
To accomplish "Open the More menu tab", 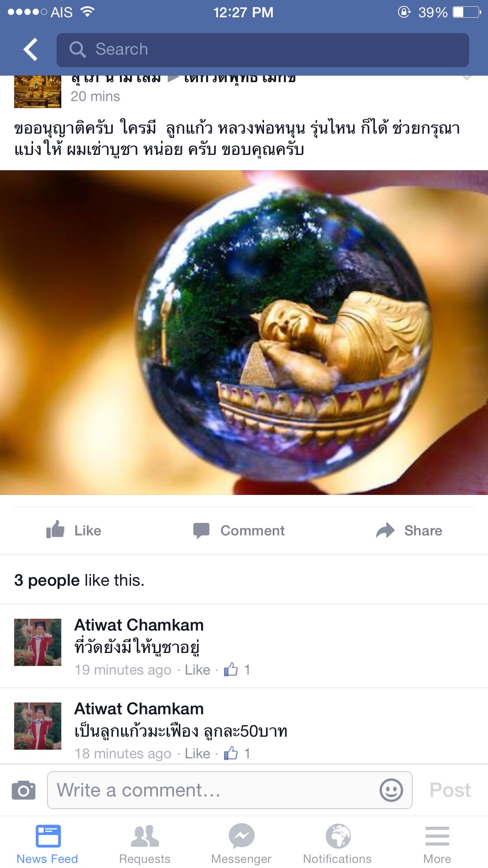I will pos(437,844).
